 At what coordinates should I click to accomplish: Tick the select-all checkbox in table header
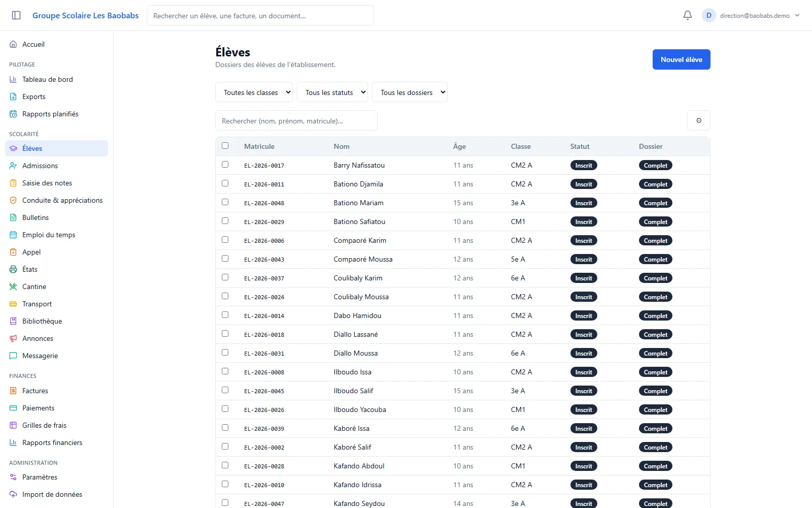click(x=225, y=146)
